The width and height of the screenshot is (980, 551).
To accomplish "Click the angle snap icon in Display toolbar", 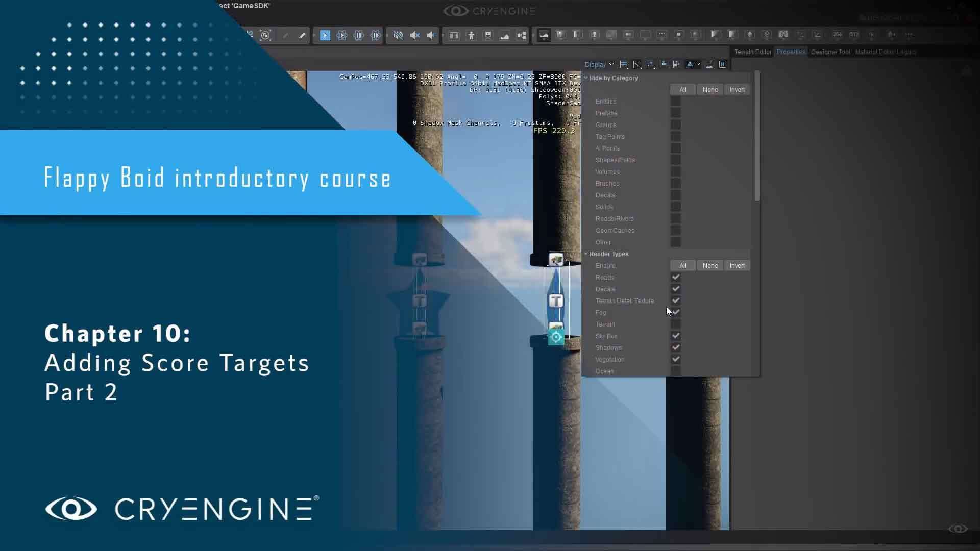I will pyautogui.click(x=636, y=64).
